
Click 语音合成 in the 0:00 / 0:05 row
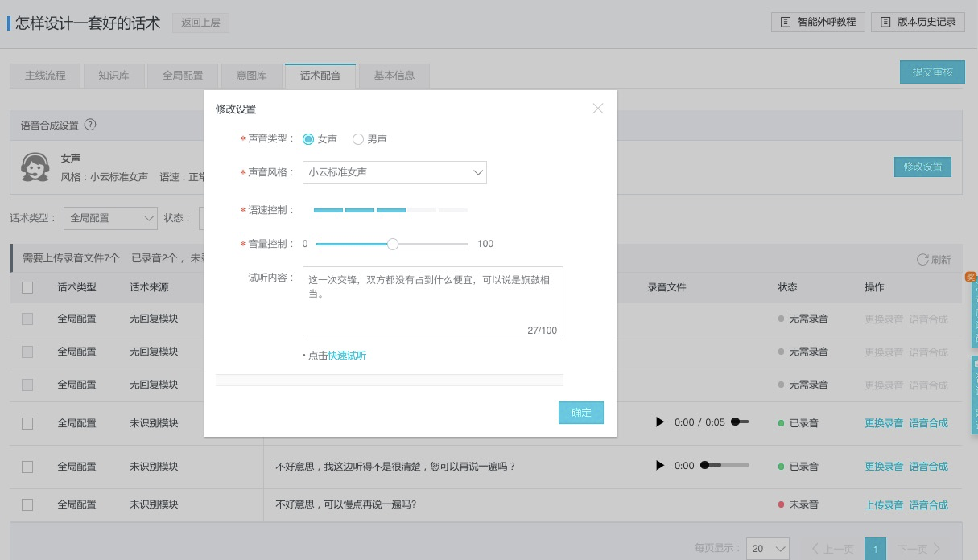[x=929, y=423]
